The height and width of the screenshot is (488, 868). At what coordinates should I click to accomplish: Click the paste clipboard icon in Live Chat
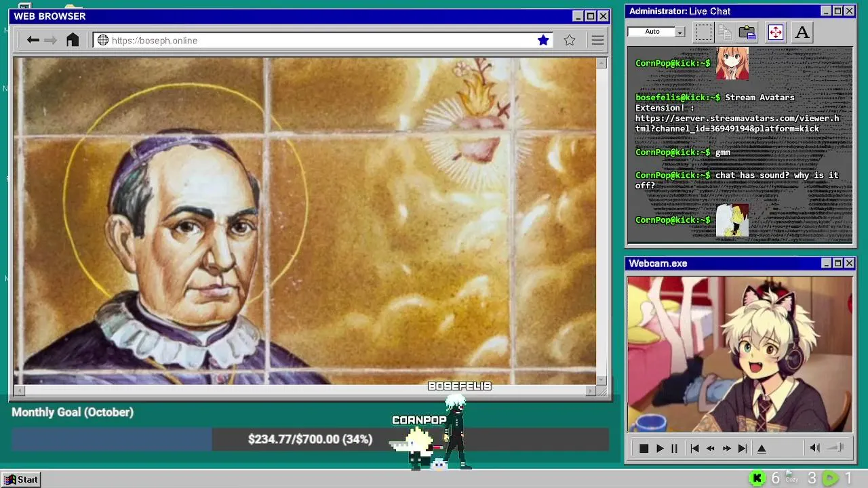(747, 32)
